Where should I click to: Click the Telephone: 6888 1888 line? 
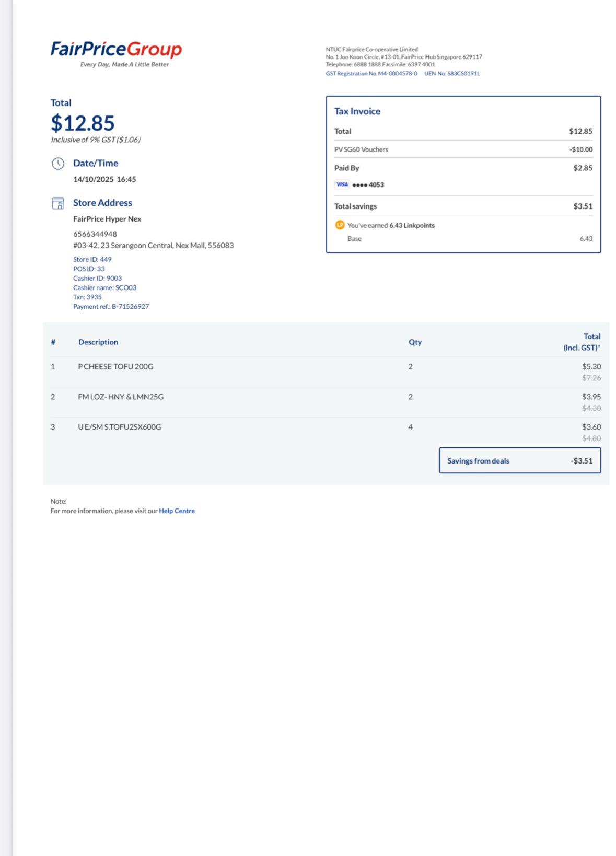(380, 65)
